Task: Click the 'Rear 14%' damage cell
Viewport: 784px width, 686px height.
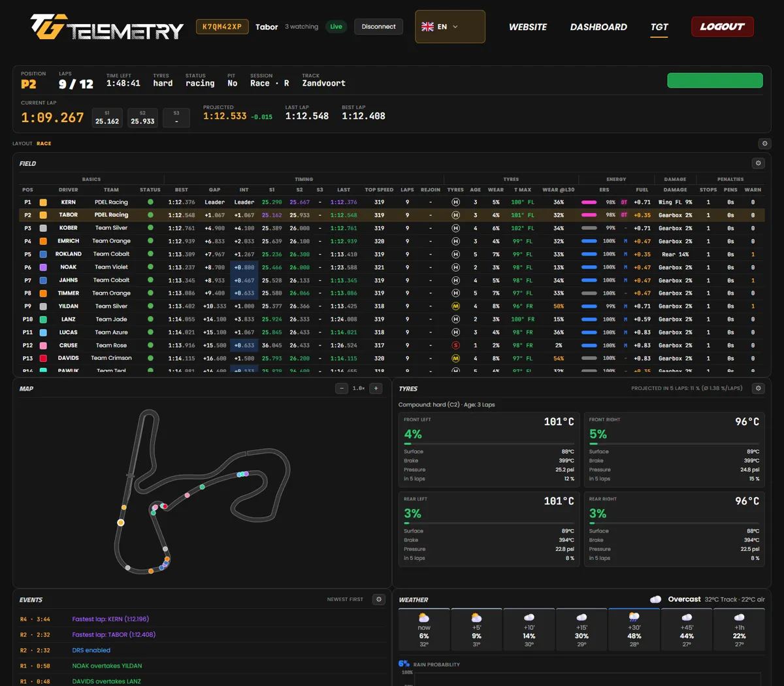Action: point(675,254)
